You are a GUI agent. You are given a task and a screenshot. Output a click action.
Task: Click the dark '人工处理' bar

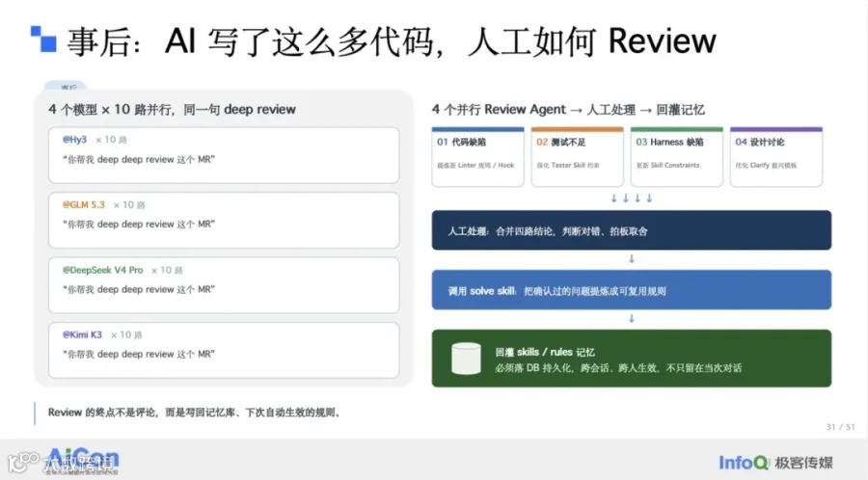[632, 230]
